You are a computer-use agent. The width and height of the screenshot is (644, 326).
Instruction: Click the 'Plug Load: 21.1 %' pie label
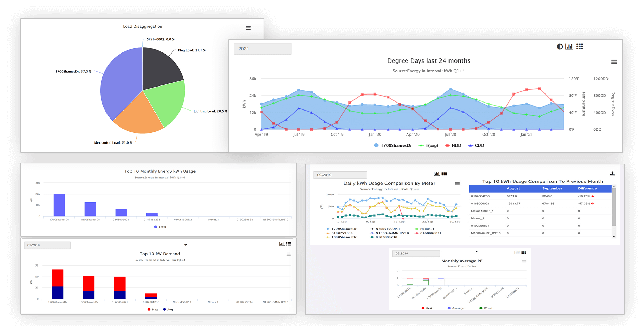click(x=192, y=50)
